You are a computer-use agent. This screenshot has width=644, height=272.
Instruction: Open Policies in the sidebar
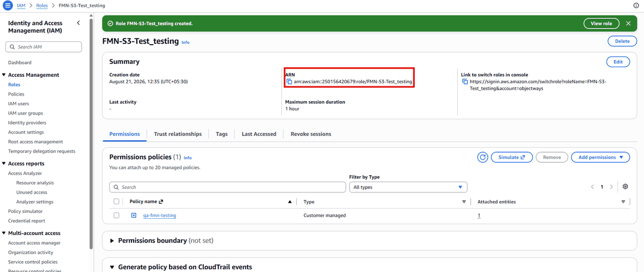coord(16,94)
